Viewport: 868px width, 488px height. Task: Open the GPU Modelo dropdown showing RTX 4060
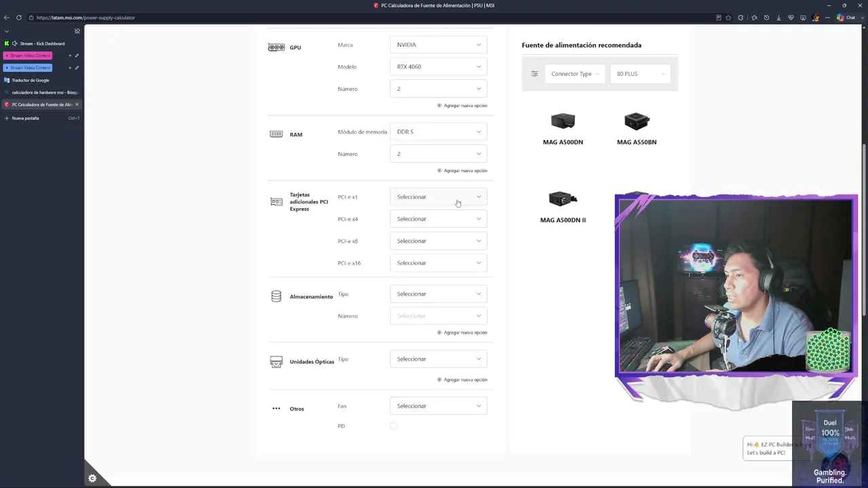[x=438, y=66]
